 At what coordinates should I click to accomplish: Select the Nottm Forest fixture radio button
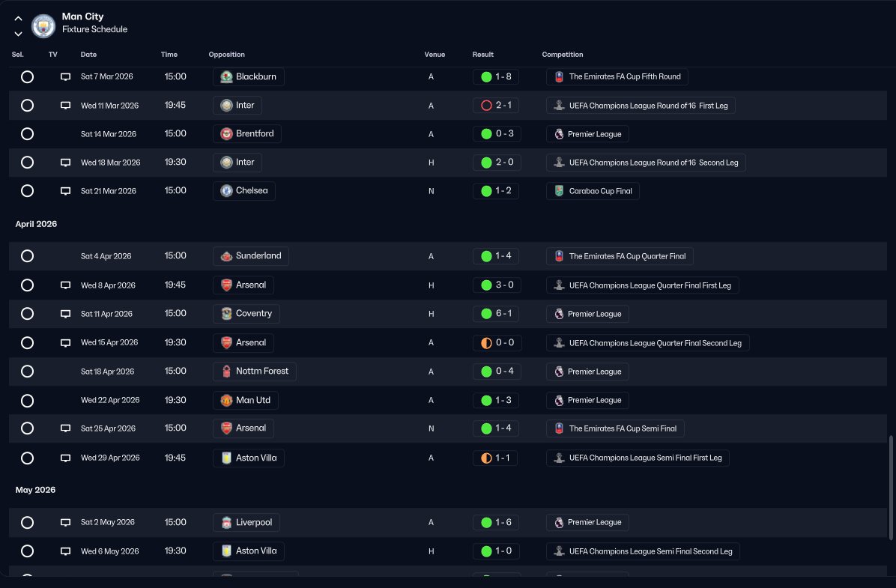(x=27, y=372)
